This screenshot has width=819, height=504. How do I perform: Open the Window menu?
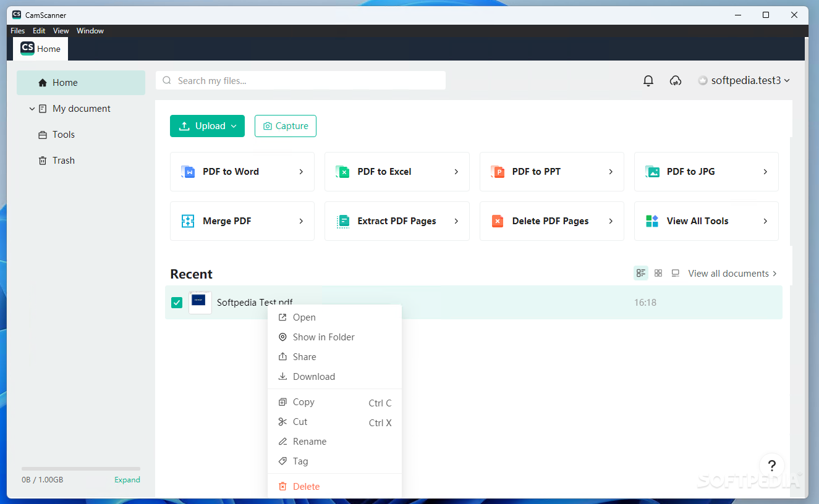90,31
